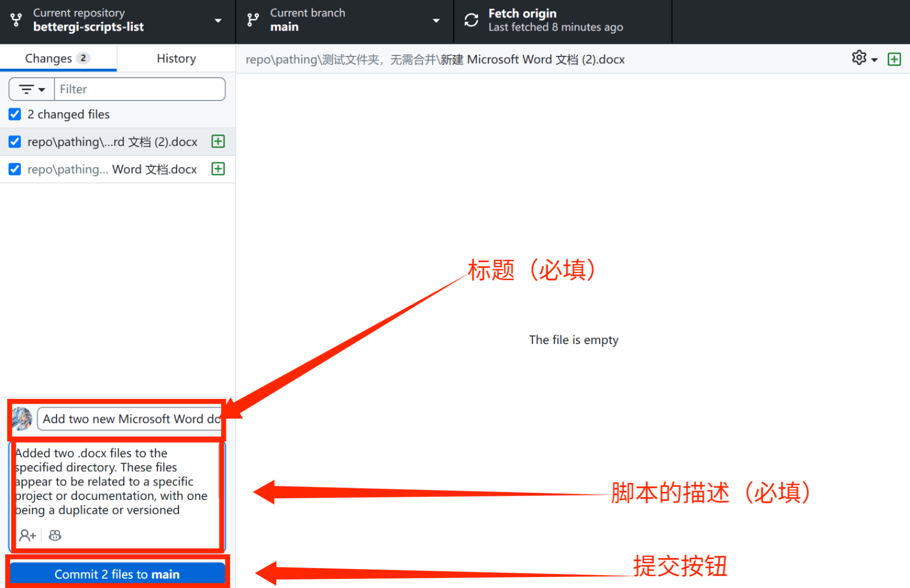
Task: Click the diff settings gear icon
Action: click(x=859, y=58)
